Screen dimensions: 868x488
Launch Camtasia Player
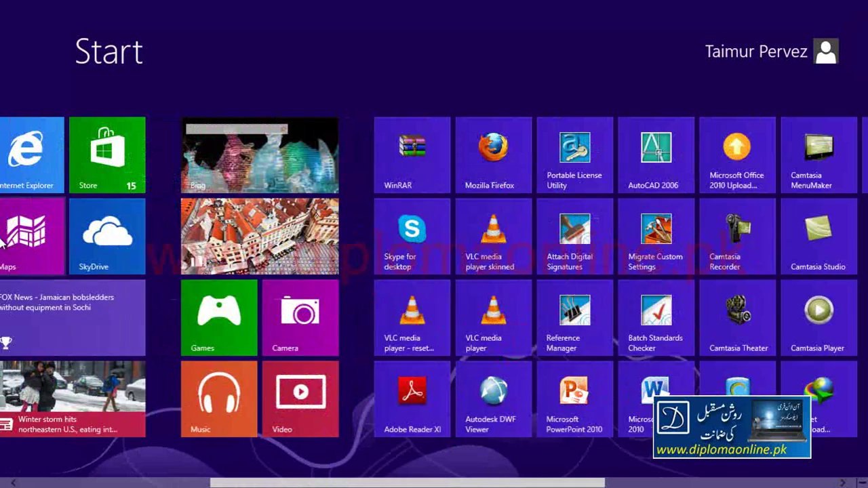(819, 318)
